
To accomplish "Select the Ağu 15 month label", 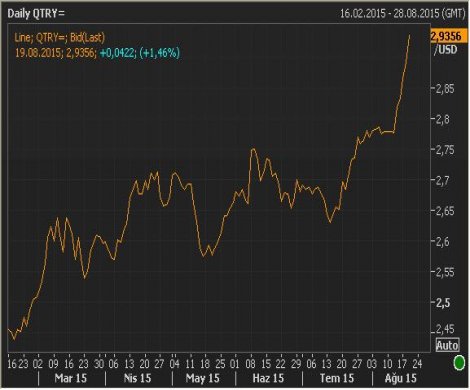I will [x=401, y=378].
